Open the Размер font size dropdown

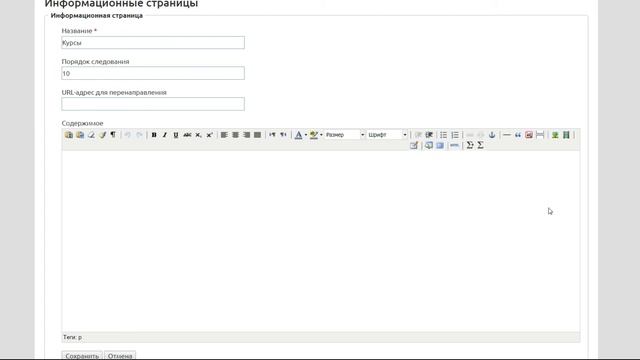point(344,135)
